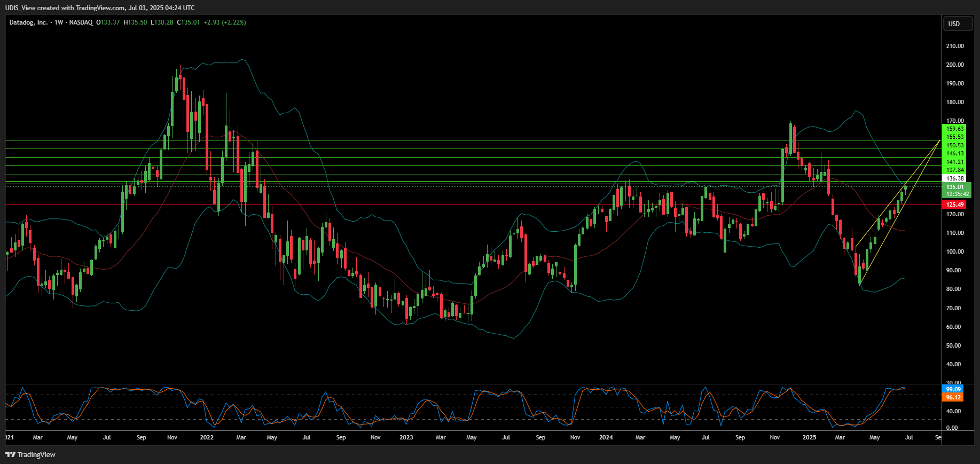Click the 2025 label on time axis

click(809, 437)
